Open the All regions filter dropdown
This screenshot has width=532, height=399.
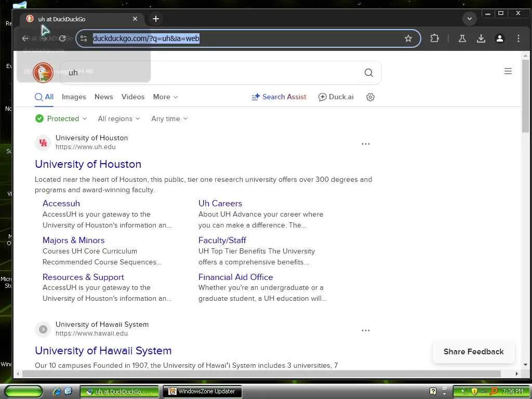[119, 118]
